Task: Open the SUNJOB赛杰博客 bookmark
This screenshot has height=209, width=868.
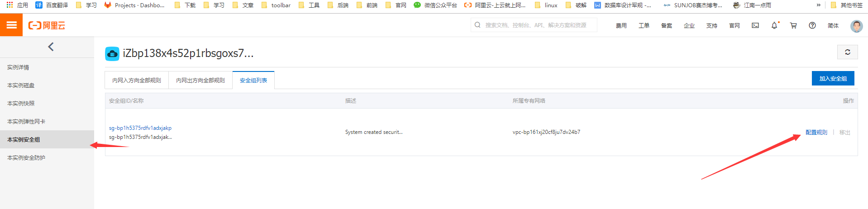Action: 693,5
